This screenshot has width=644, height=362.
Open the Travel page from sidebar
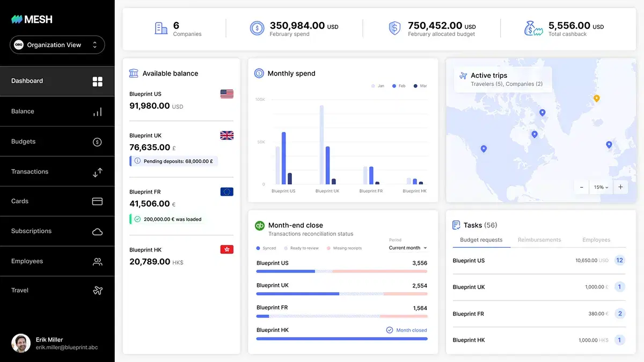[x=57, y=290]
